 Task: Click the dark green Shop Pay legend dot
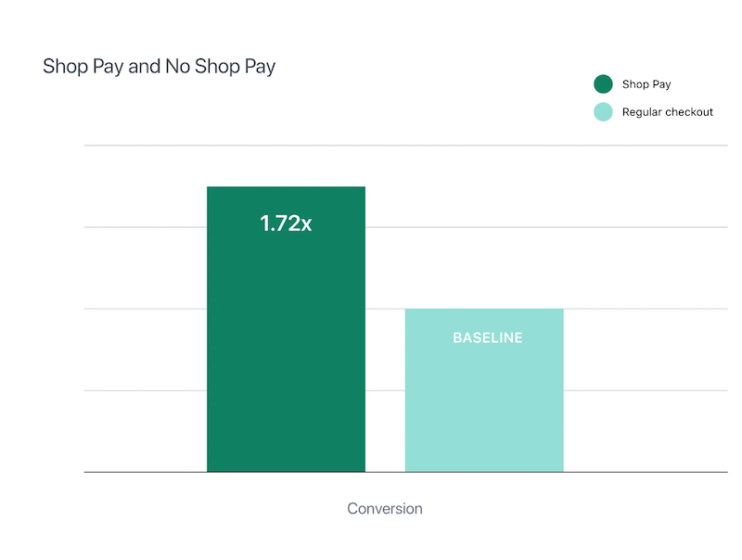point(603,84)
